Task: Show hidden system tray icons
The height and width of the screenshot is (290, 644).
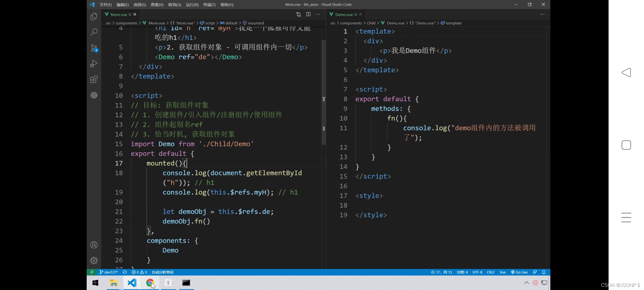Action: coord(526,283)
